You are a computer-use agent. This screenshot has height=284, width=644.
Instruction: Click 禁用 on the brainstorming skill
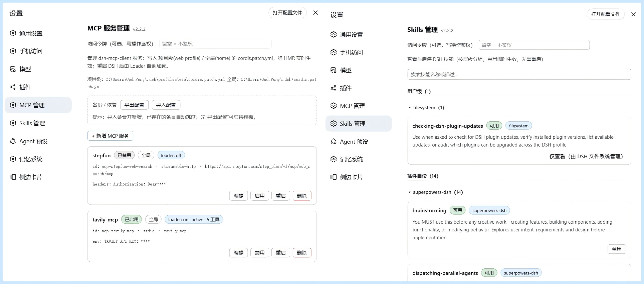(617, 249)
